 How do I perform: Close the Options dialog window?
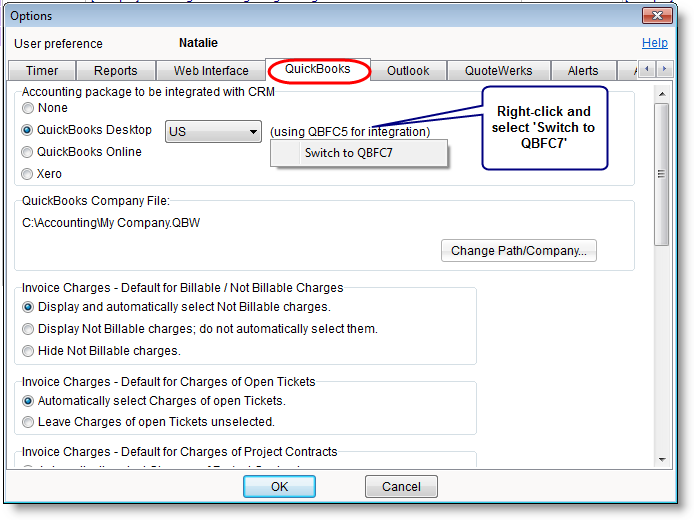[x=657, y=16]
